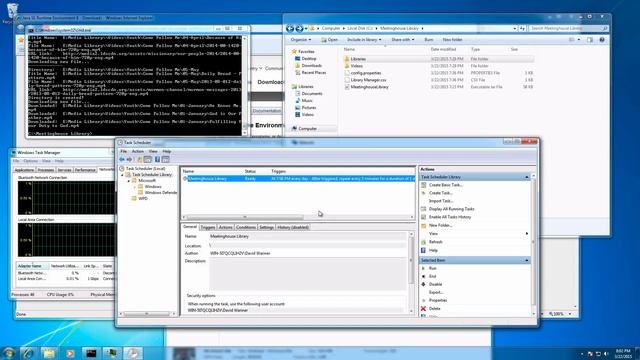Viewport: 640px width, 360px height.
Task: Click New Folder... in Actions pane
Action: click(x=440, y=225)
